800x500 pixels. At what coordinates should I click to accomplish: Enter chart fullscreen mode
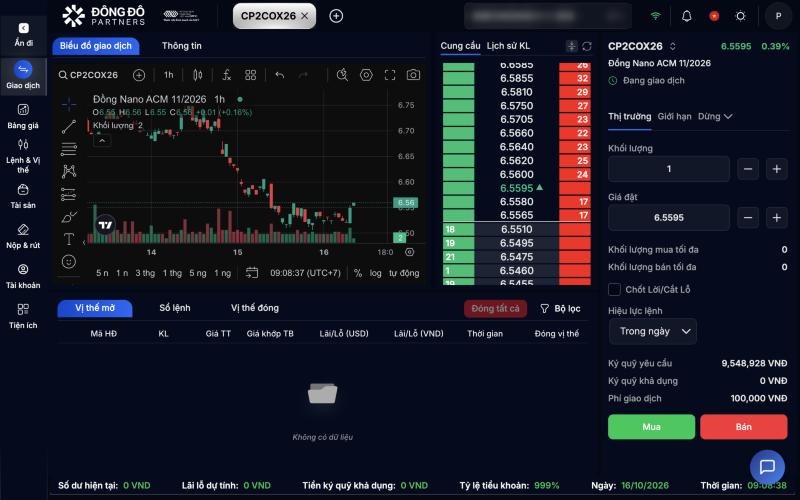(x=390, y=75)
